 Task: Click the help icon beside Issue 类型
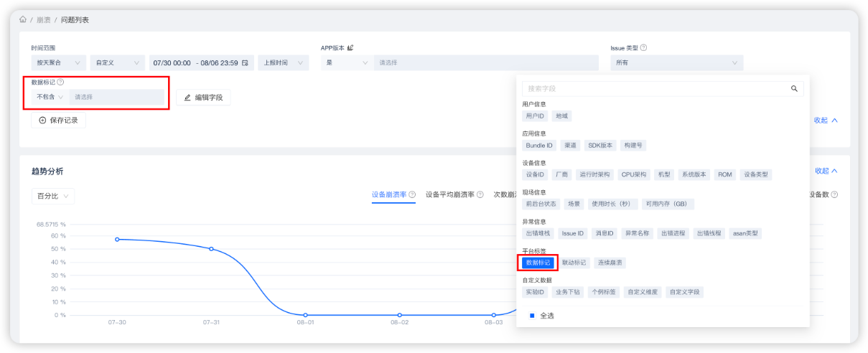(x=643, y=48)
